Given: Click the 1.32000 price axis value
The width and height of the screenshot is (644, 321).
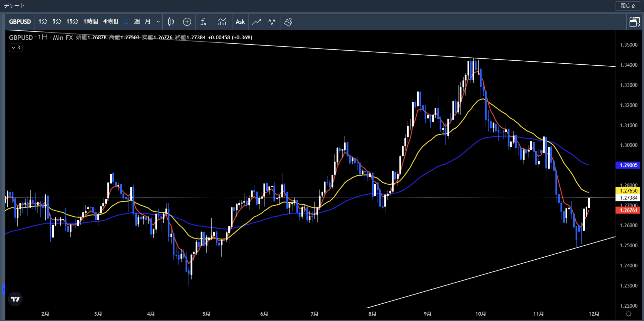Looking at the screenshot, I should click(629, 105).
